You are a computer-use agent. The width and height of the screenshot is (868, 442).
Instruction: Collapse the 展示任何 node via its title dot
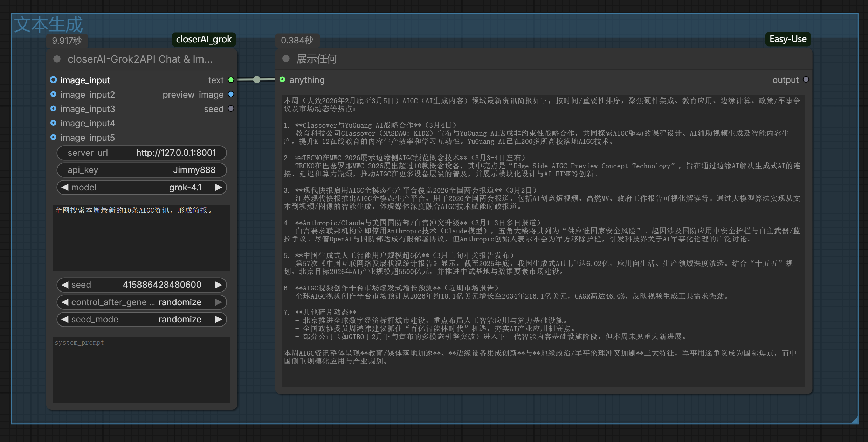point(286,59)
